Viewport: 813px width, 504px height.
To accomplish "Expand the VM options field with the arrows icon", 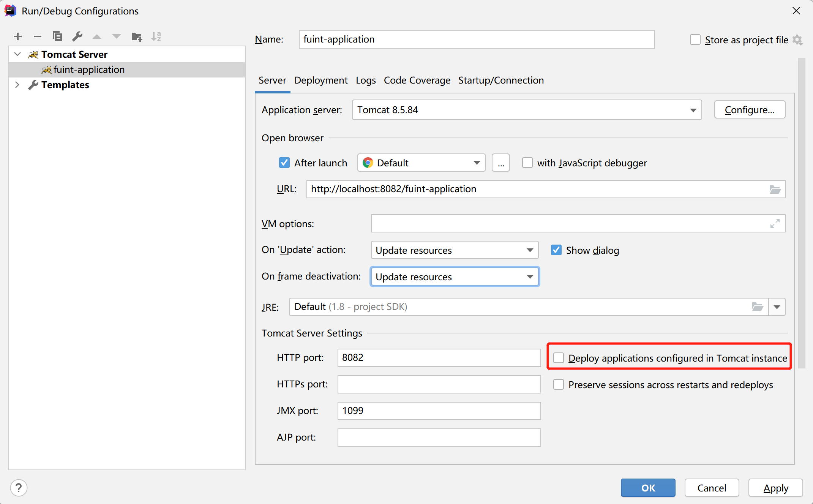I will (x=775, y=223).
